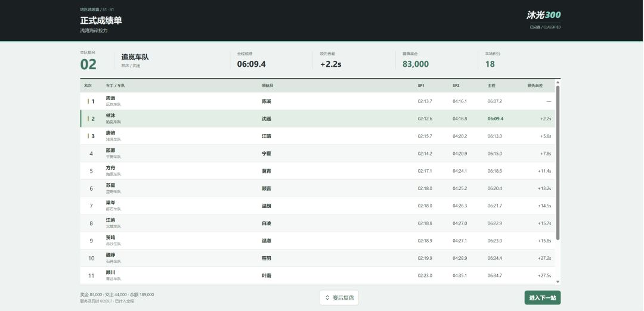
Task: Click the 正式成绩单 page title
Action: tap(101, 20)
